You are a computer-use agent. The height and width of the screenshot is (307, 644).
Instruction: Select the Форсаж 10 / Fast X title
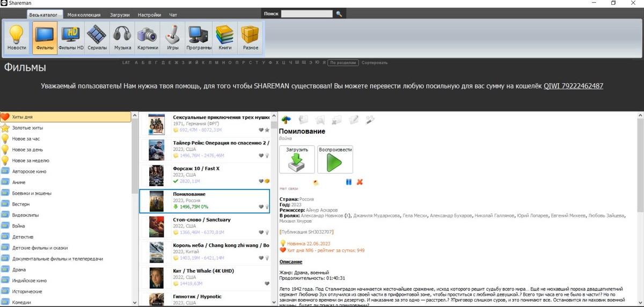pyautogui.click(x=196, y=169)
